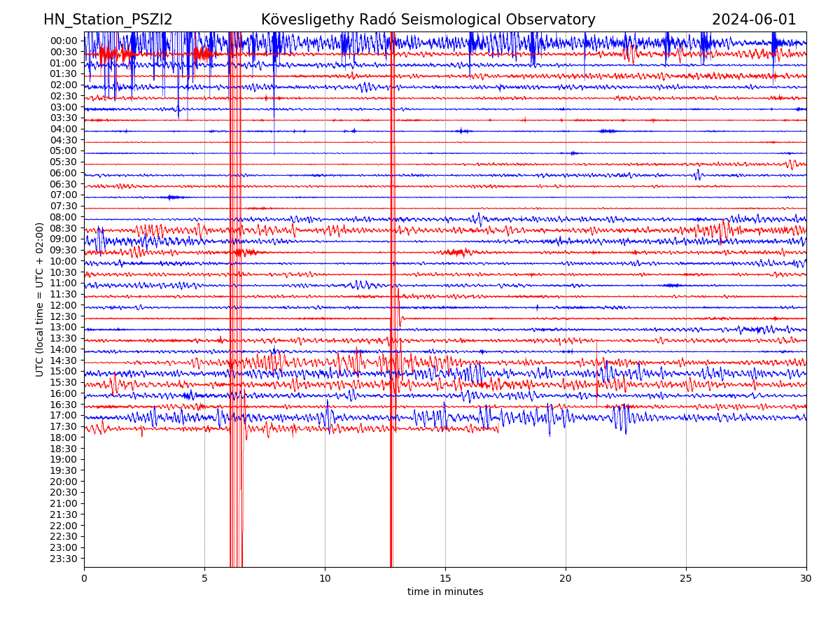
Task: Click the 10 tick on minutes axis
Action: (x=325, y=578)
